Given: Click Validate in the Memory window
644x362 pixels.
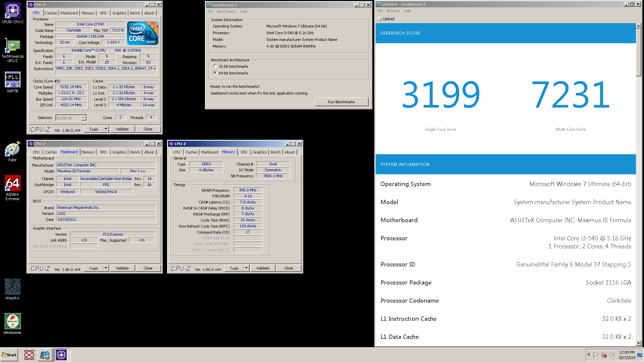Looking at the screenshot, I should [x=263, y=268].
